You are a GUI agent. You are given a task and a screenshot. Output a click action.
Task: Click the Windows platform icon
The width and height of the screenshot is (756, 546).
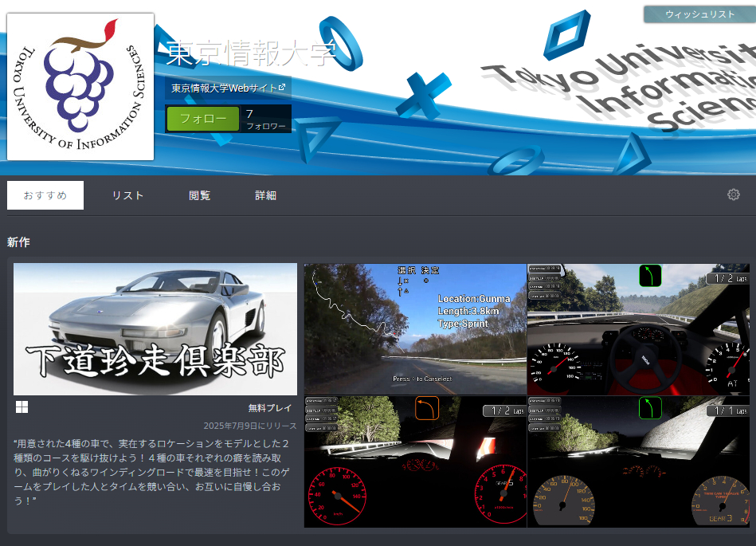(x=22, y=407)
